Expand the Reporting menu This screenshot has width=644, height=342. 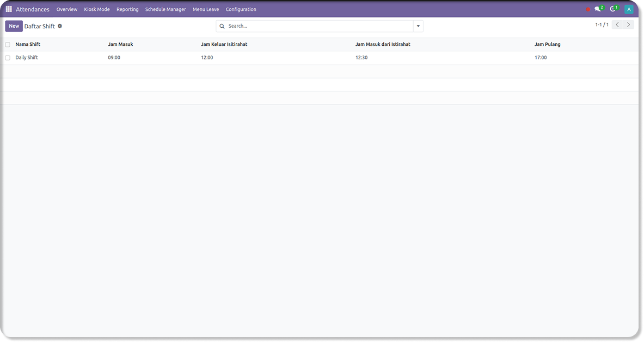point(127,9)
